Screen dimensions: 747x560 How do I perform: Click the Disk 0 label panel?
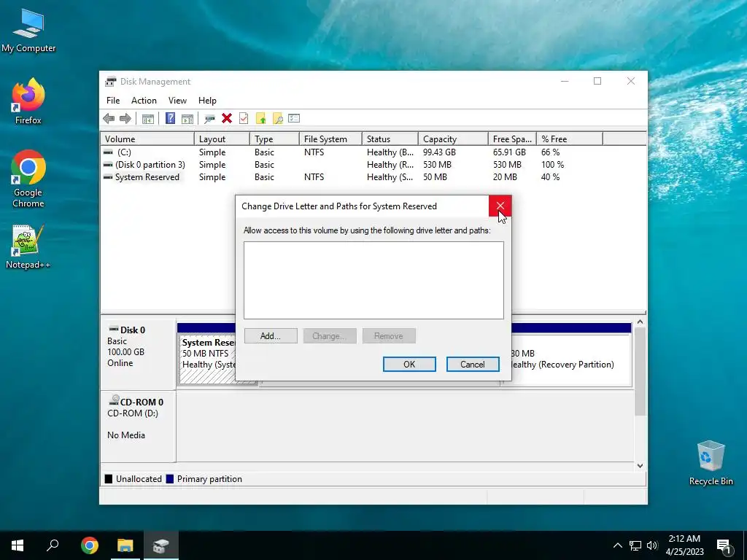click(138, 354)
